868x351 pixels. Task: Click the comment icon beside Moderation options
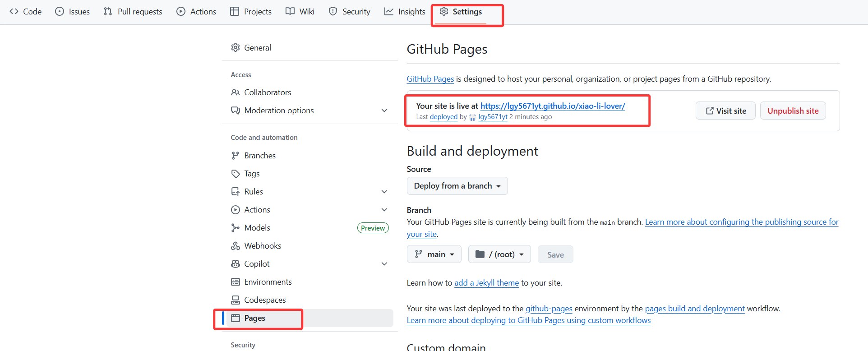point(235,111)
